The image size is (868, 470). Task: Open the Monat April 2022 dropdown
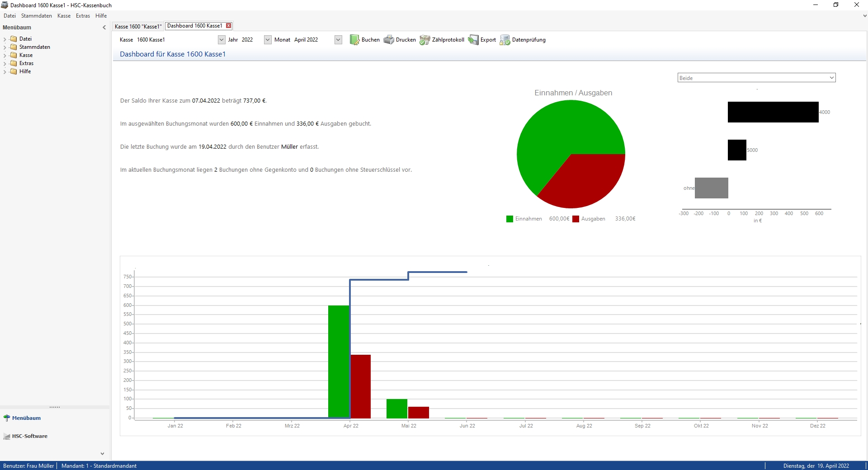point(338,40)
